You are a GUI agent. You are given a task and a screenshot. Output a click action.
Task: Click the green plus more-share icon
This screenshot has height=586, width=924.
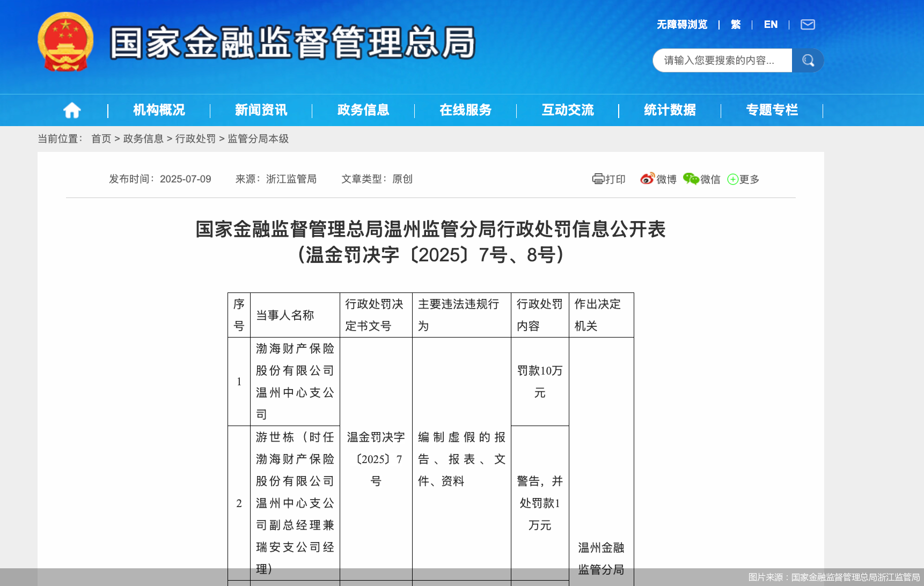pyautogui.click(x=732, y=179)
